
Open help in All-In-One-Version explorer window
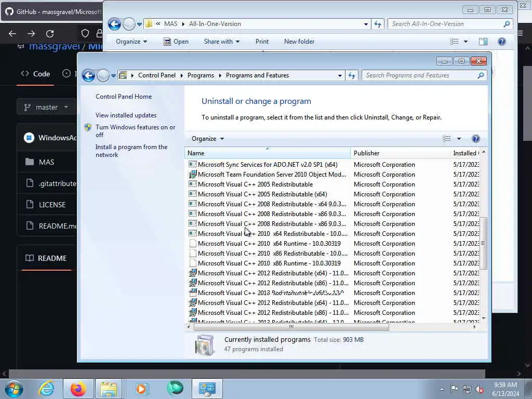pyautogui.click(x=501, y=42)
